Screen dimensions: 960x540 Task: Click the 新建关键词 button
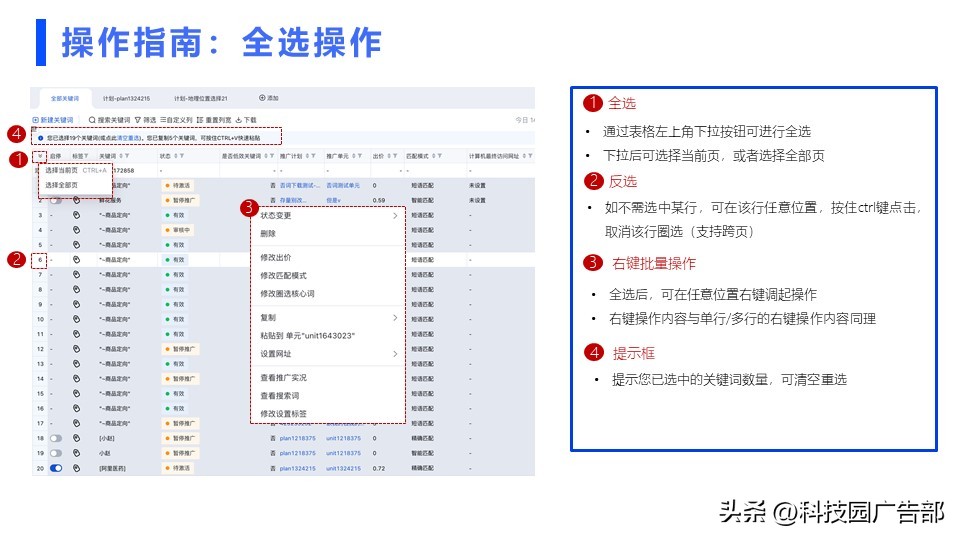pyautogui.click(x=53, y=120)
